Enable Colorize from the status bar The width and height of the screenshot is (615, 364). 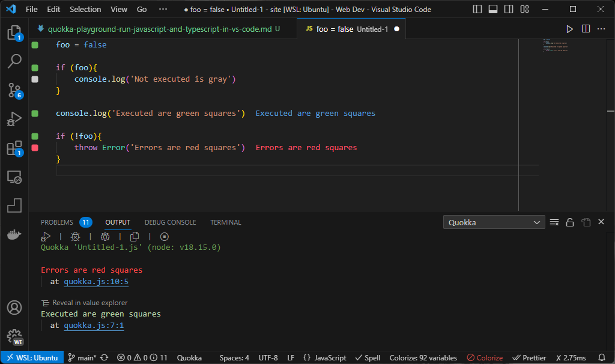(x=485, y=357)
